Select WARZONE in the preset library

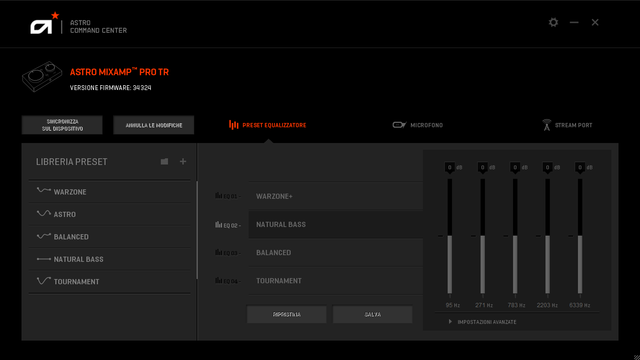coord(109,191)
